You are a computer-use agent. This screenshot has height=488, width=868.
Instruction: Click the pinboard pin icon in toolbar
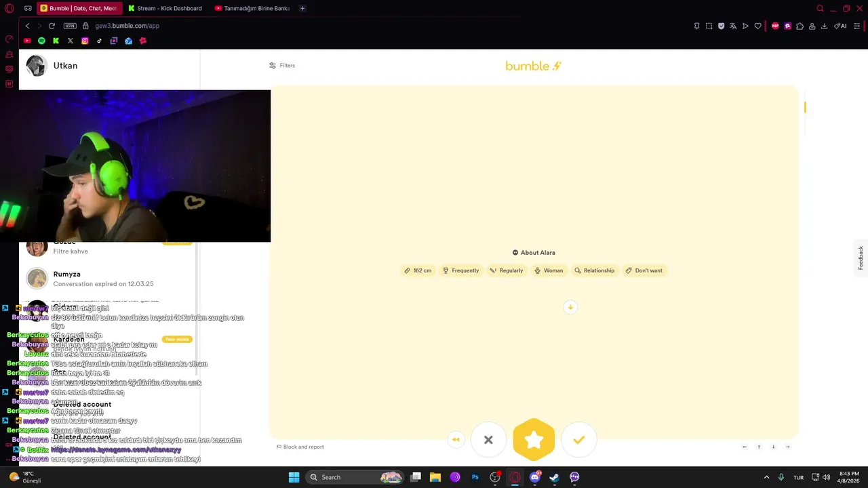coord(696,26)
